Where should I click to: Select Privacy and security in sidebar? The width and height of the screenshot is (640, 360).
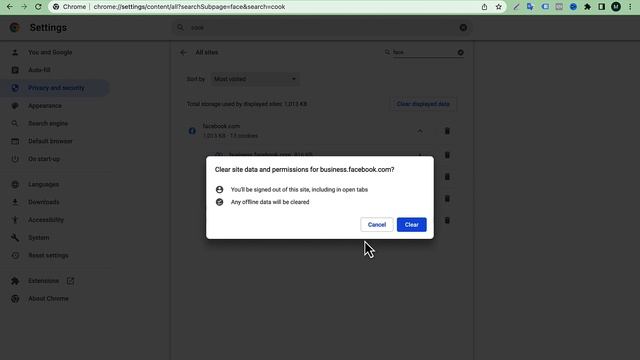click(x=55, y=88)
